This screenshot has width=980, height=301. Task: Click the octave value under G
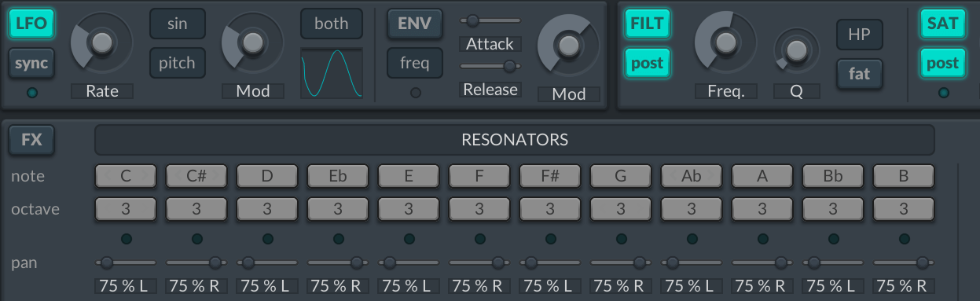(x=621, y=210)
